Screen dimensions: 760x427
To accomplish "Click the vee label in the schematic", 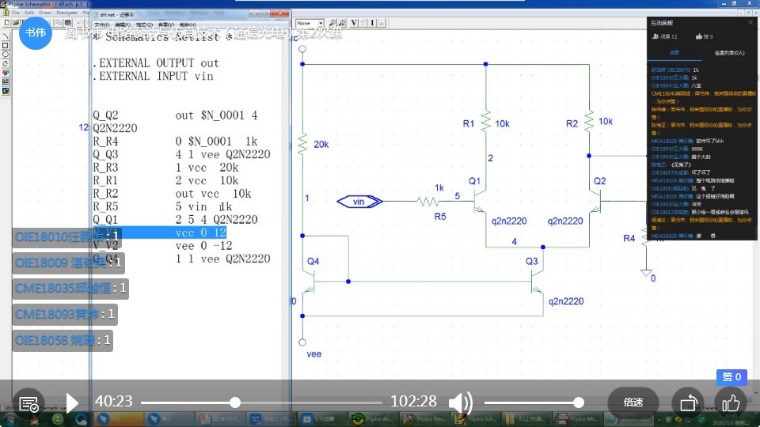I will pos(314,354).
